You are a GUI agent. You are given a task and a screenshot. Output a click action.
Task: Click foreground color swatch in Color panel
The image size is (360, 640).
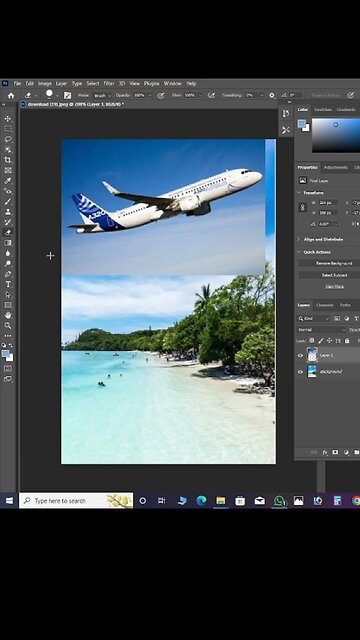[302, 124]
